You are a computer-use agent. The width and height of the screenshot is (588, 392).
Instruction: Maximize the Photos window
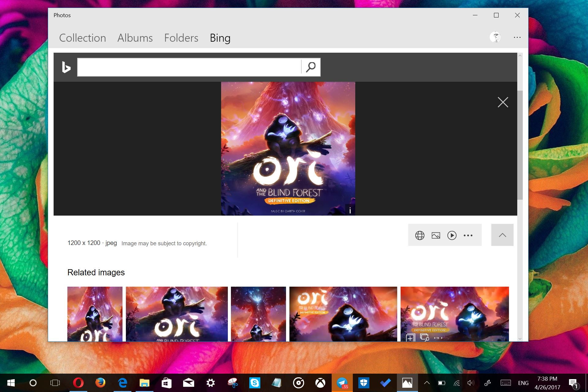pyautogui.click(x=496, y=15)
